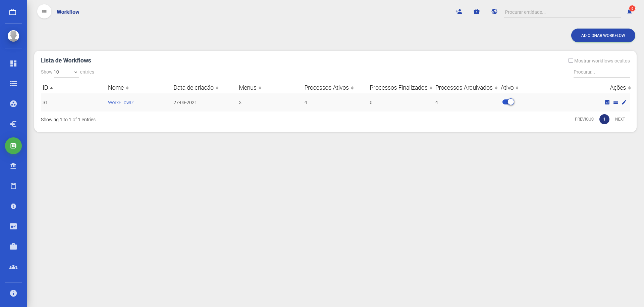Check Mostrar workflows ocultos checkbox
Viewport: 644px width, 307px height.
click(x=571, y=61)
